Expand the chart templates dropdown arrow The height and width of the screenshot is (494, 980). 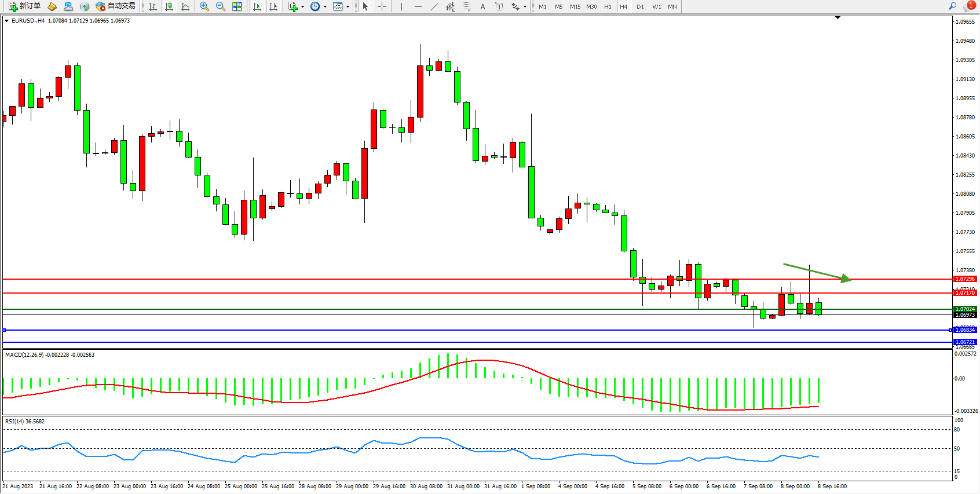(348, 7)
